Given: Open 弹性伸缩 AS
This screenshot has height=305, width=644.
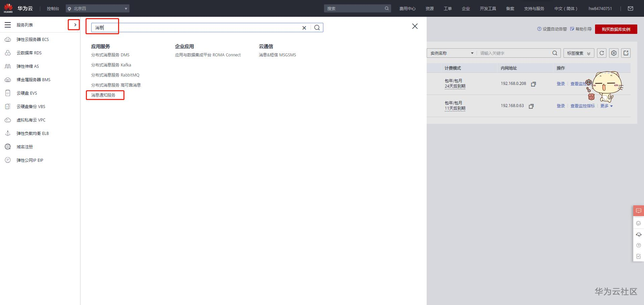Looking at the screenshot, I should [x=28, y=66].
